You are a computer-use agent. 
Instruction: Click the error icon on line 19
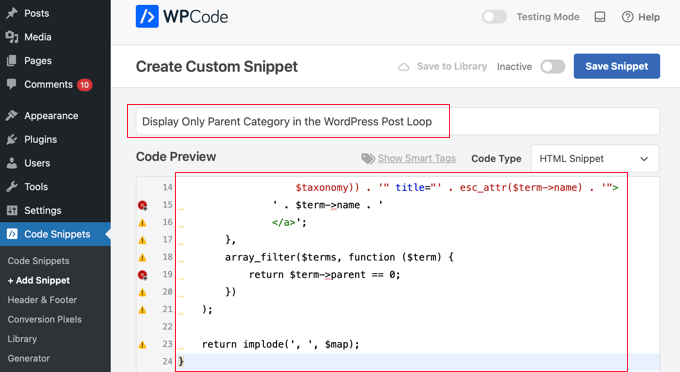pyautogui.click(x=142, y=275)
